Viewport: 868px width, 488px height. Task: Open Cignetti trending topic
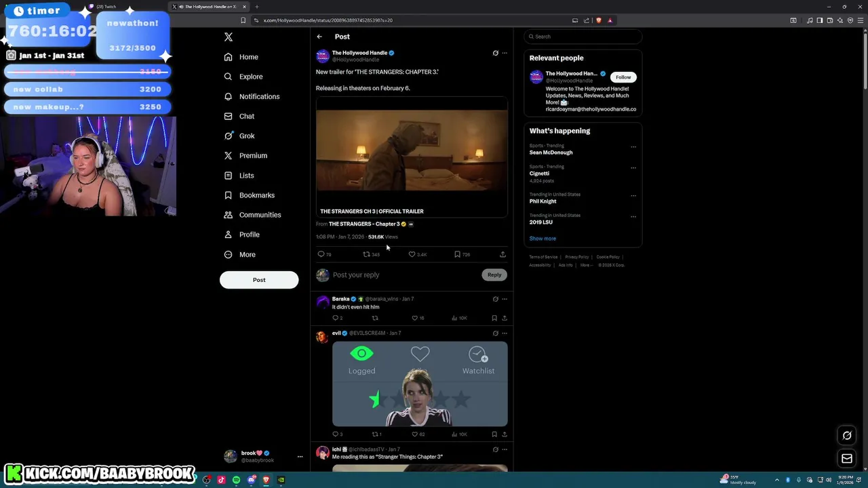(539, 174)
